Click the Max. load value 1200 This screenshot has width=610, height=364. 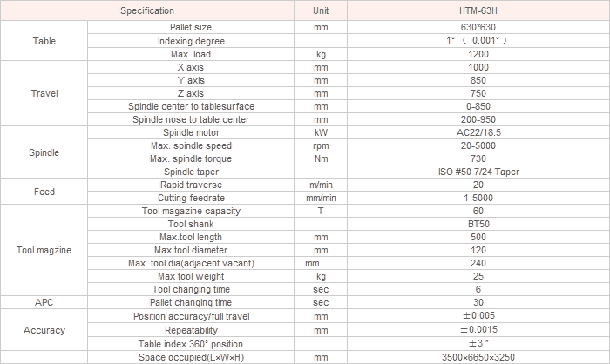(x=478, y=54)
